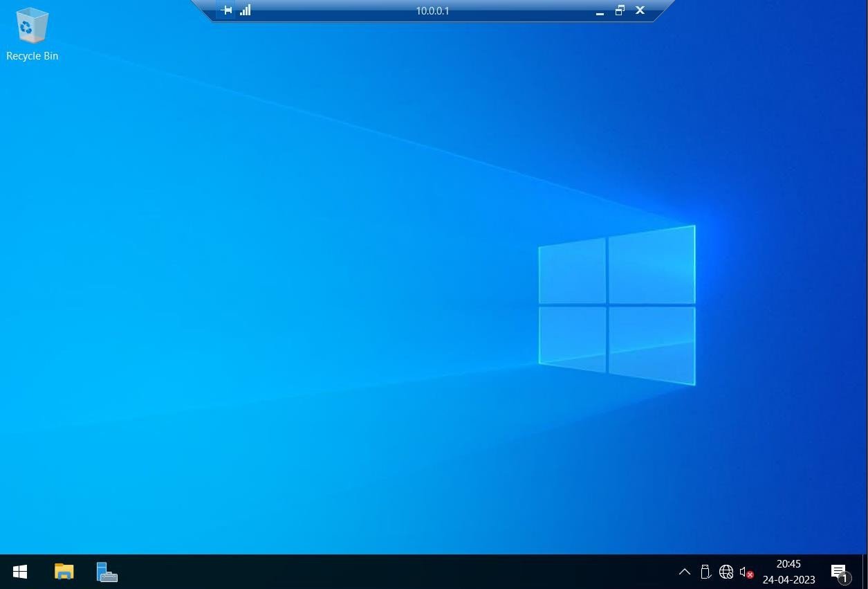Open the Recycle Bin desktop icon
Image resolution: width=868 pixels, height=589 pixels.
click(32, 26)
